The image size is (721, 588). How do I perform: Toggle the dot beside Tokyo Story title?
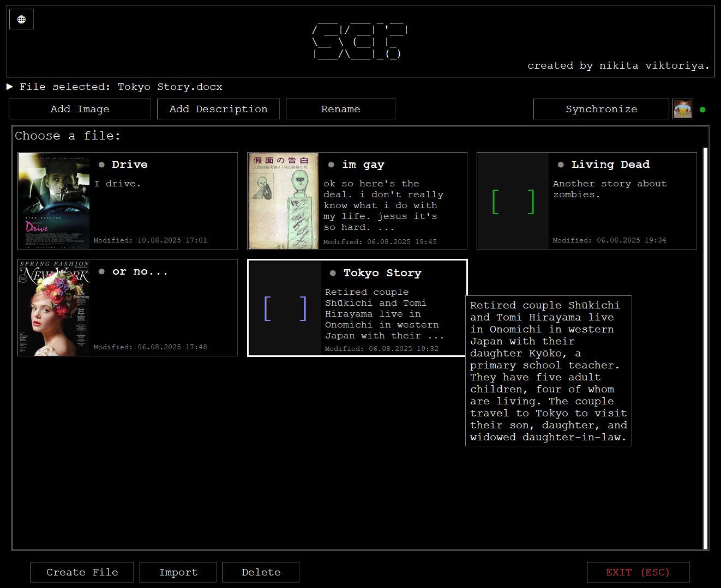[333, 273]
